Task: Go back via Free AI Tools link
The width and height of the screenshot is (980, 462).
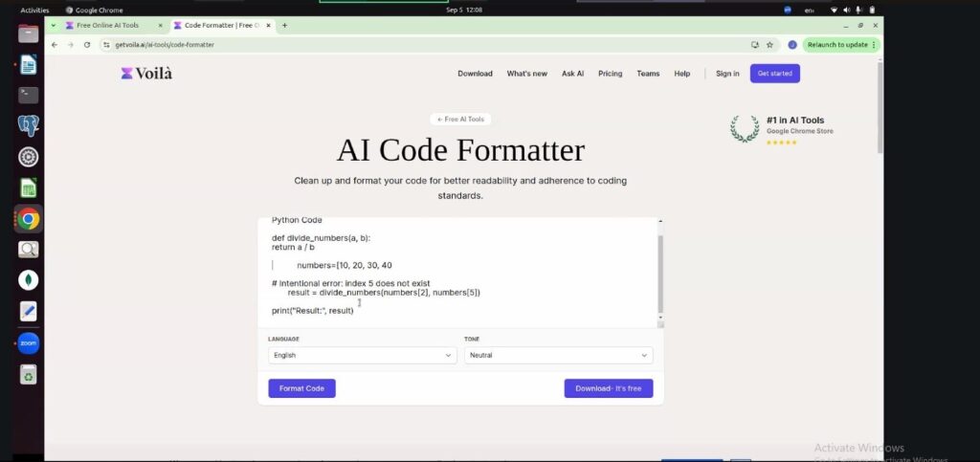Action: point(460,120)
